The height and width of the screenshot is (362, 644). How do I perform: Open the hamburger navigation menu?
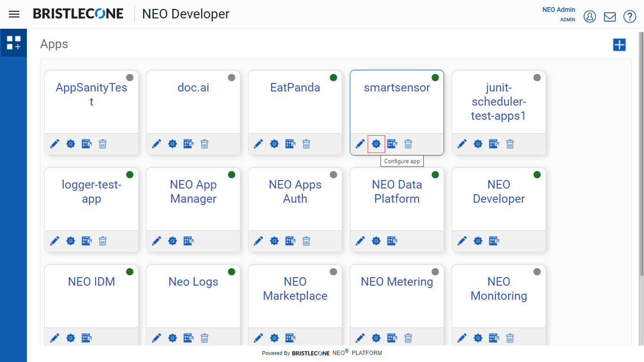tap(14, 14)
